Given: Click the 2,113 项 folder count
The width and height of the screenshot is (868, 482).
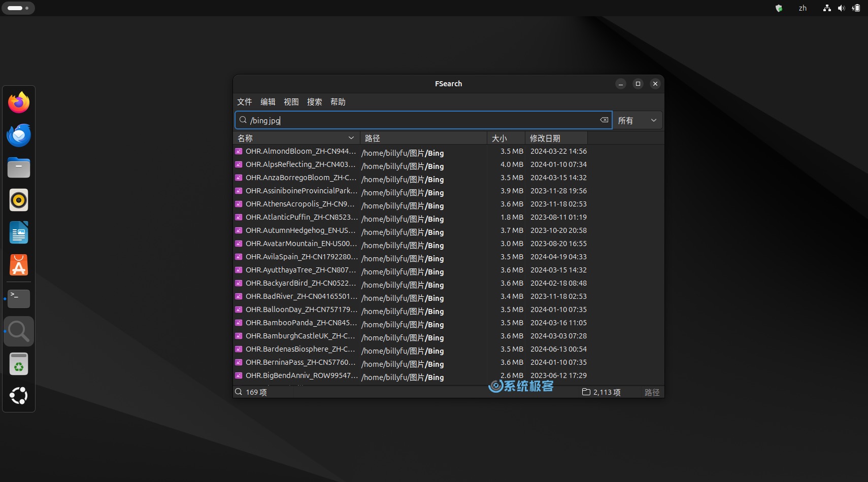Looking at the screenshot, I should click(607, 392).
